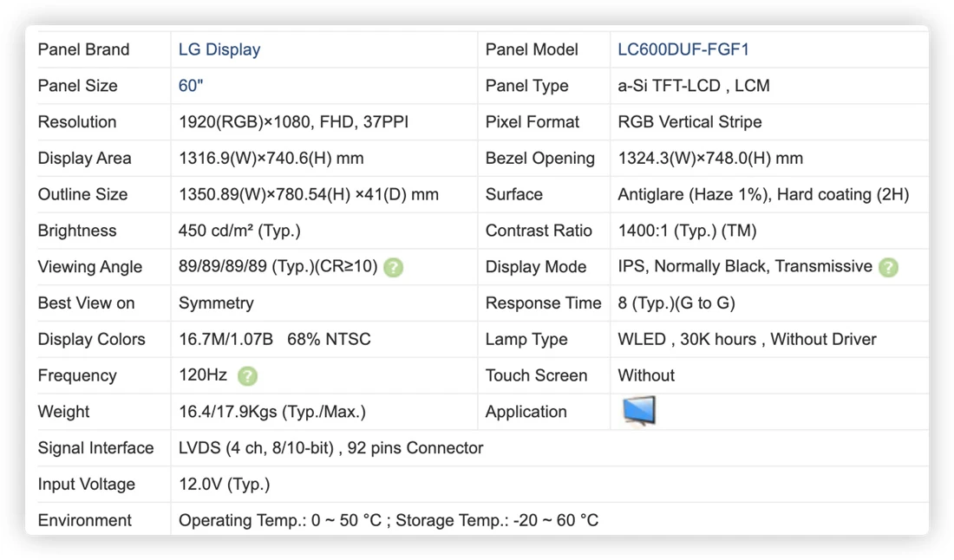Click the 60" panel size link
Image resolution: width=954 pixels, height=560 pixels.
pos(191,86)
